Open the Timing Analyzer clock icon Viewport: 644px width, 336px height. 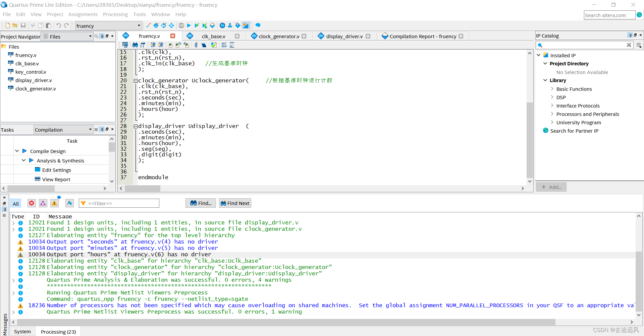click(x=222, y=25)
